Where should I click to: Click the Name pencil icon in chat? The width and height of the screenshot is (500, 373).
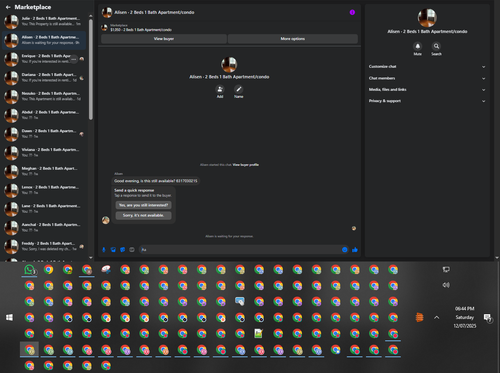pos(238,89)
